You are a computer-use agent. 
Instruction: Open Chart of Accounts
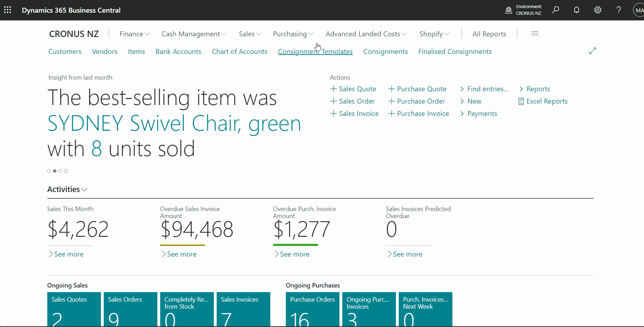[240, 51]
